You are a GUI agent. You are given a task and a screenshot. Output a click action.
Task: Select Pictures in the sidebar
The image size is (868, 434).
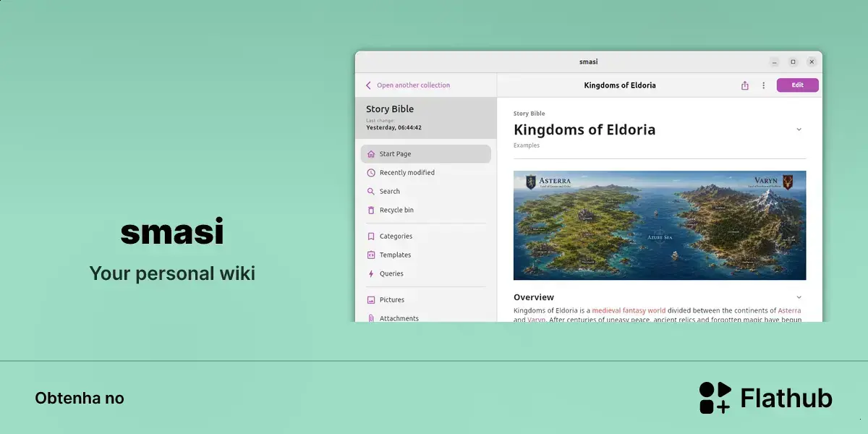[x=426, y=300]
